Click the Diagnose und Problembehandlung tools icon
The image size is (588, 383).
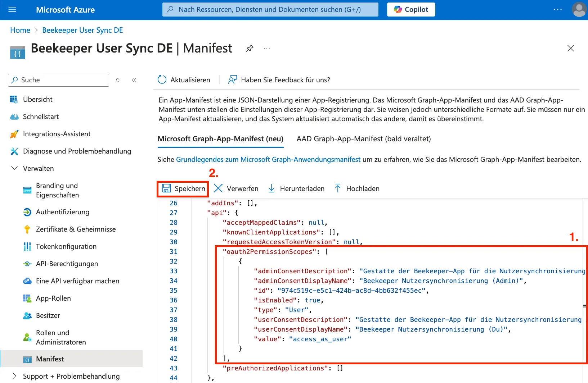[x=14, y=151]
